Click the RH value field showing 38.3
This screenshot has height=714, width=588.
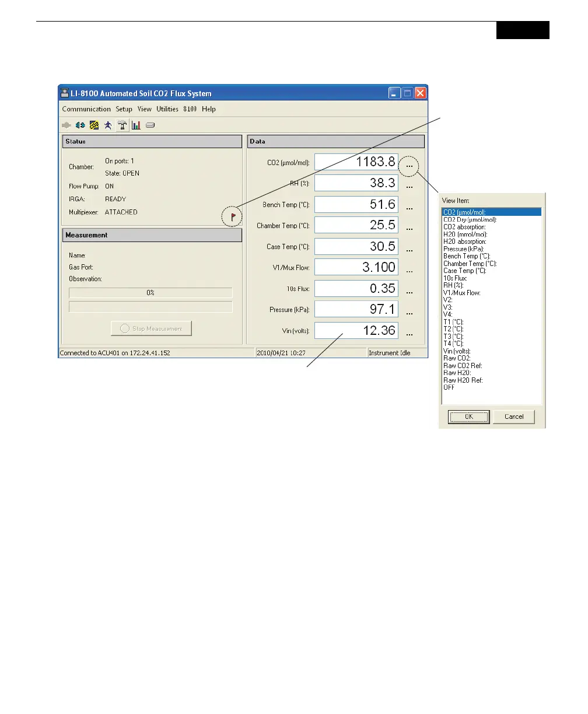tap(356, 183)
